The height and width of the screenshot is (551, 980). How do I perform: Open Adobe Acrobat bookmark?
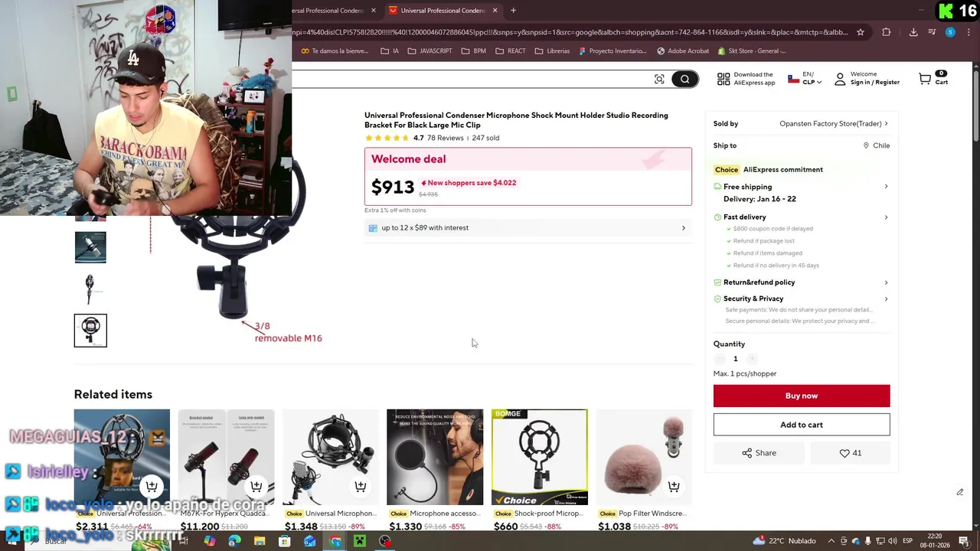pyautogui.click(x=683, y=51)
